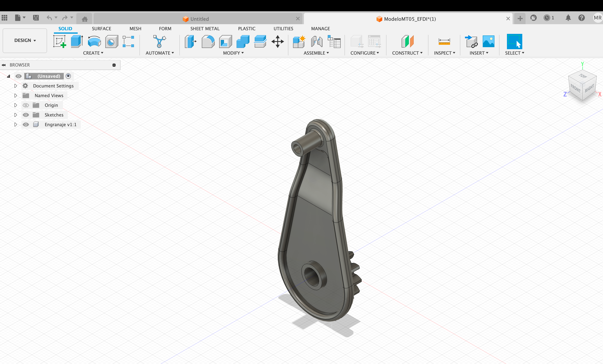
Task: Select the Press Pull tool
Action: [x=191, y=41]
